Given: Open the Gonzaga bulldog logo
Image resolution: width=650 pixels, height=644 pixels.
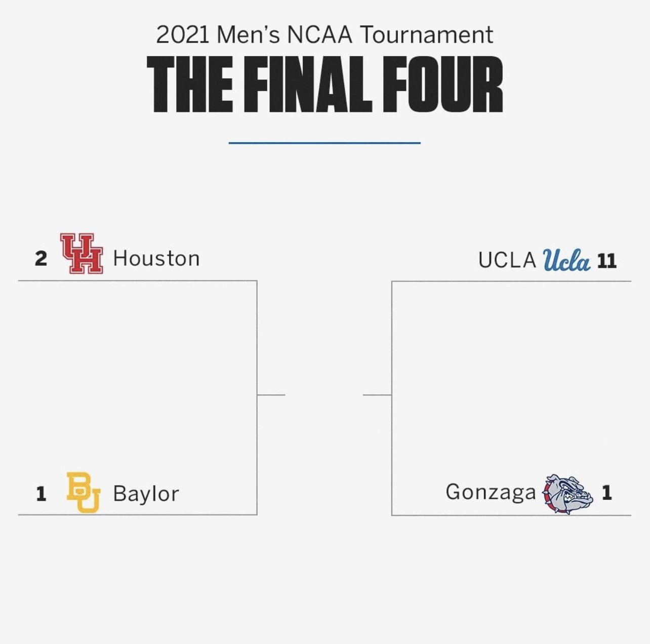Looking at the screenshot, I should coord(568,494).
